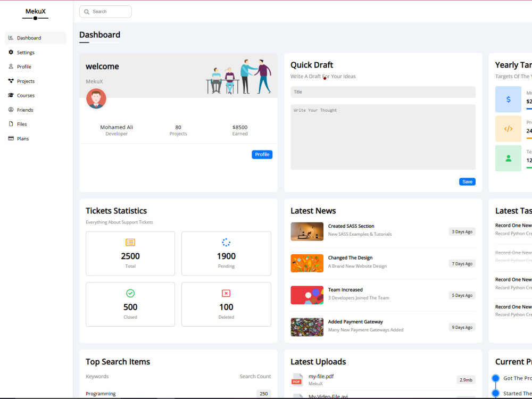Click the MekuX logo
The image size is (532, 399).
(35, 13)
